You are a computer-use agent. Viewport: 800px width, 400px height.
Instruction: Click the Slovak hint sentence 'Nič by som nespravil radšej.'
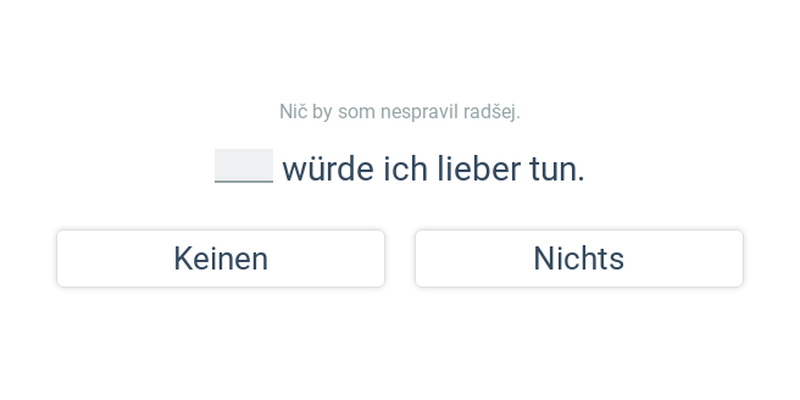[x=400, y=112]
